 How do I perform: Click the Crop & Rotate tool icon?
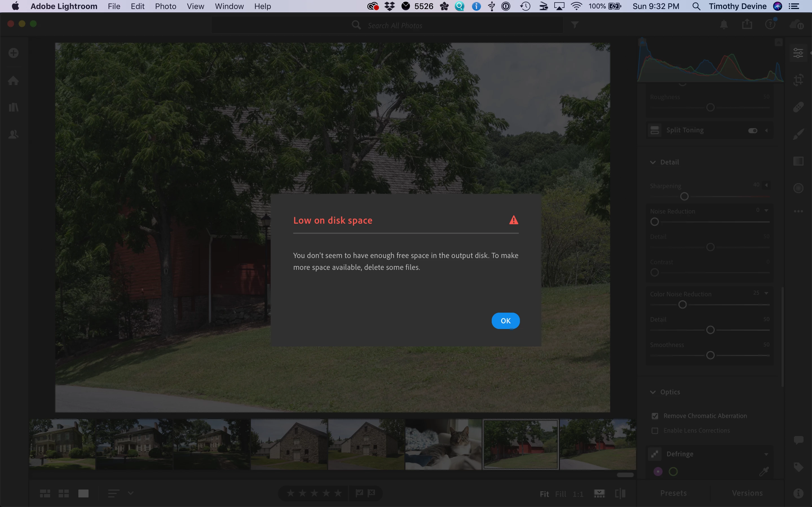pyautogui.click(x=798, y=80)
